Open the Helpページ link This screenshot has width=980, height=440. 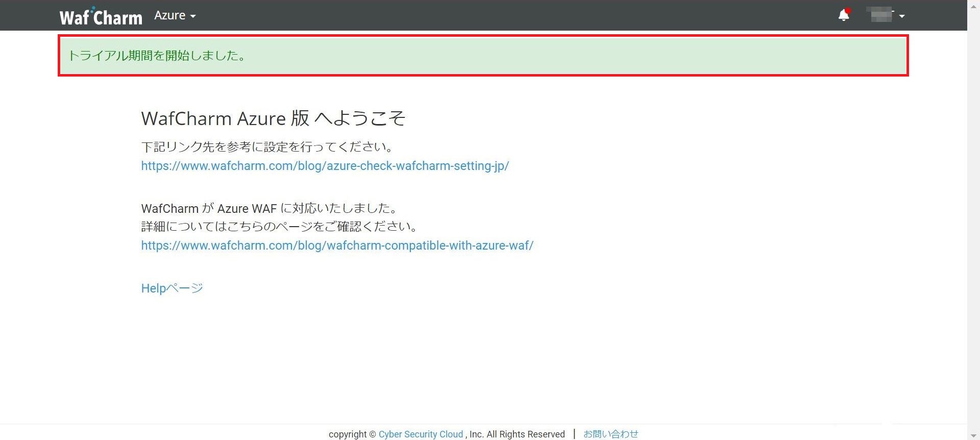coord(172,288)
